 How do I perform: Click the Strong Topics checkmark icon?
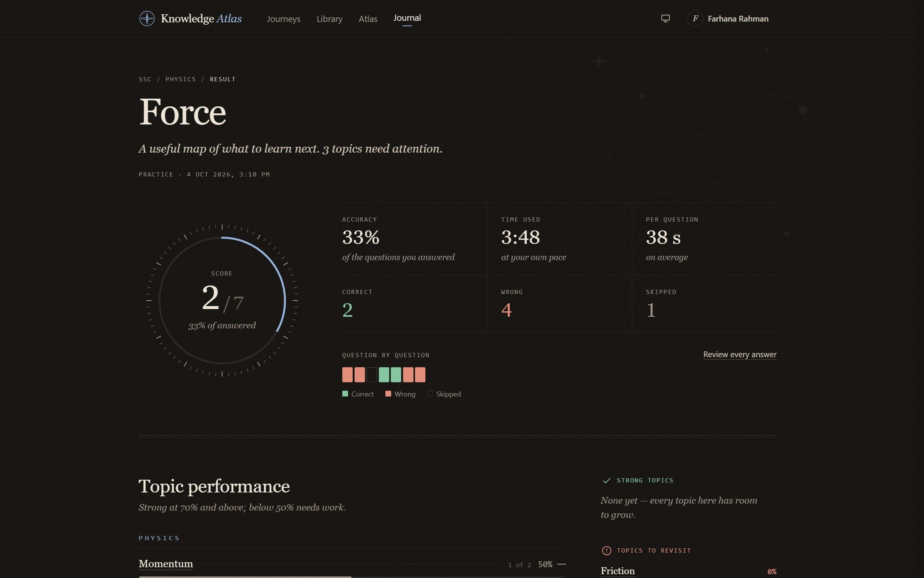[606, 481]
